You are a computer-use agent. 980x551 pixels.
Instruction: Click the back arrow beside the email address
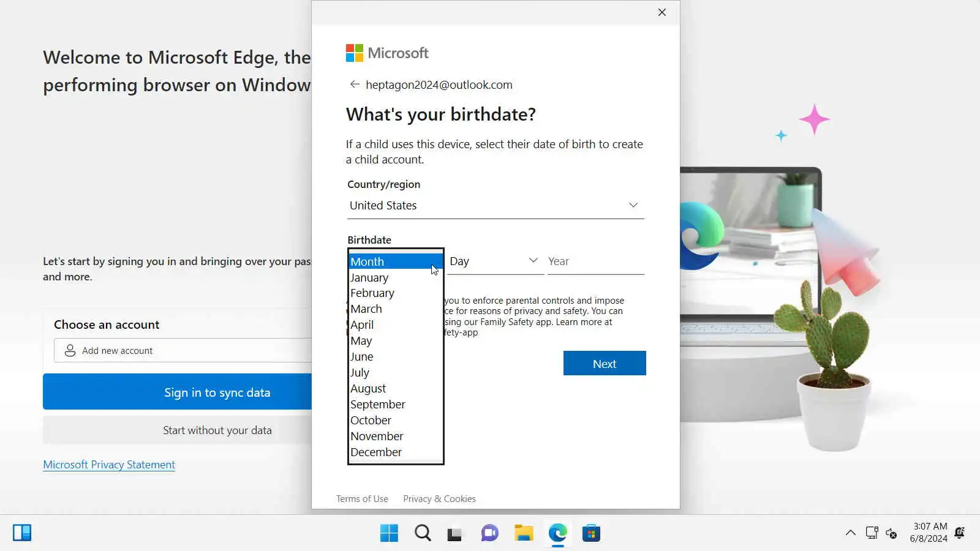(x=355, y=84)
